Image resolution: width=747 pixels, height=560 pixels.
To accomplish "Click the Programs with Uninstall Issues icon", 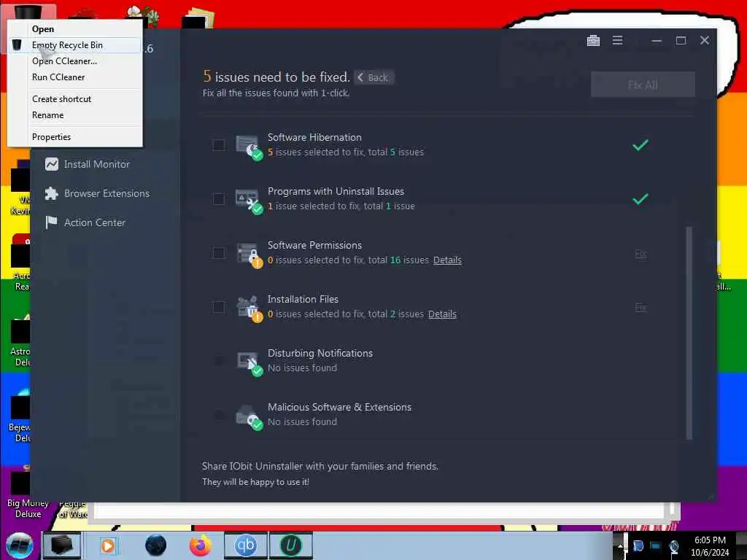I will tap(248, 201).
